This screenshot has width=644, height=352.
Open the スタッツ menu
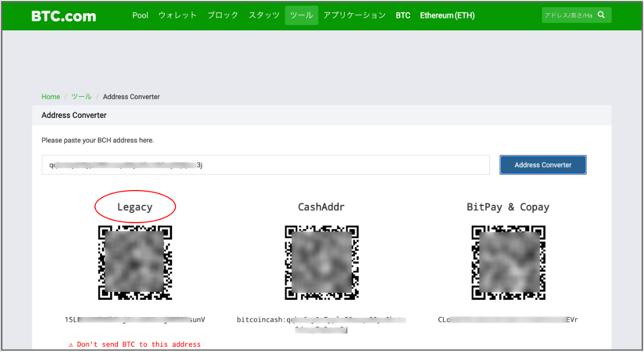point(264,15)
